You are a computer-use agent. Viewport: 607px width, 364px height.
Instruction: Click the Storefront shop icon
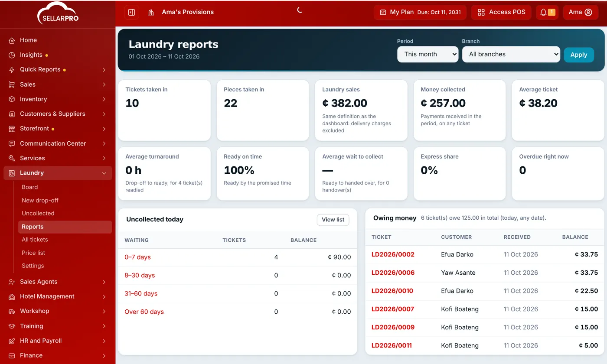(x=12, y=129)
